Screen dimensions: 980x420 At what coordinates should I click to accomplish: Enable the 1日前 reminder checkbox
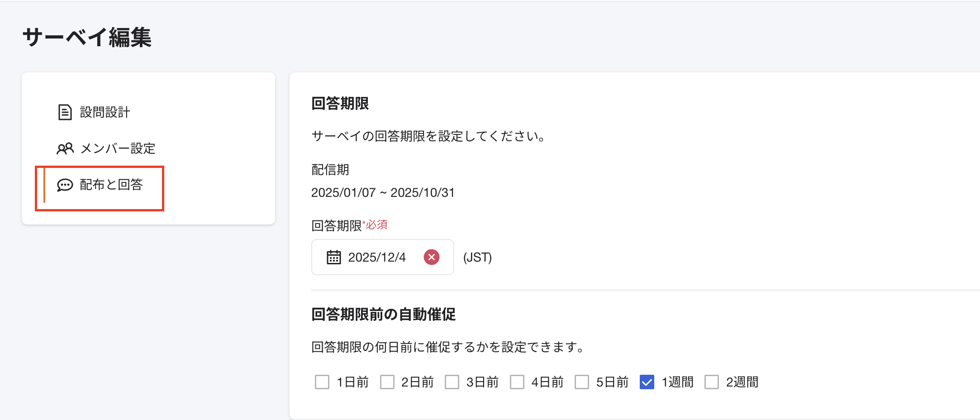(322, 382)
